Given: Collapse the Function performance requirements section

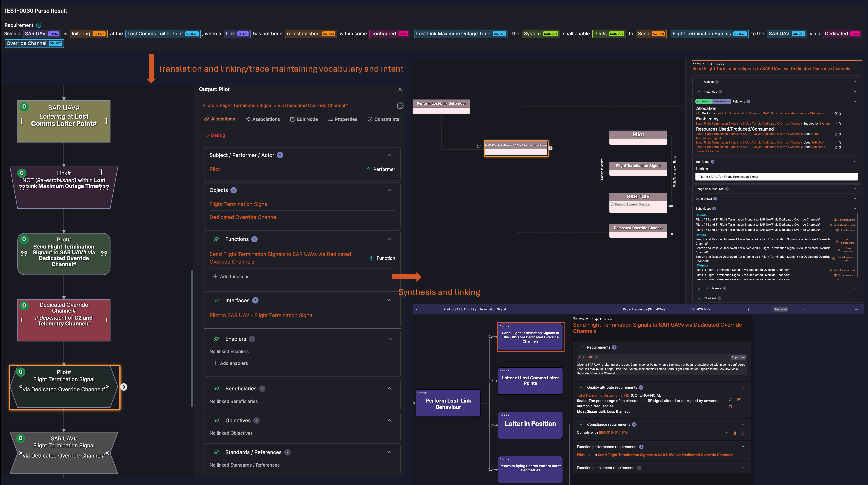Looking at the screenshot, I should tap(743, 447).
